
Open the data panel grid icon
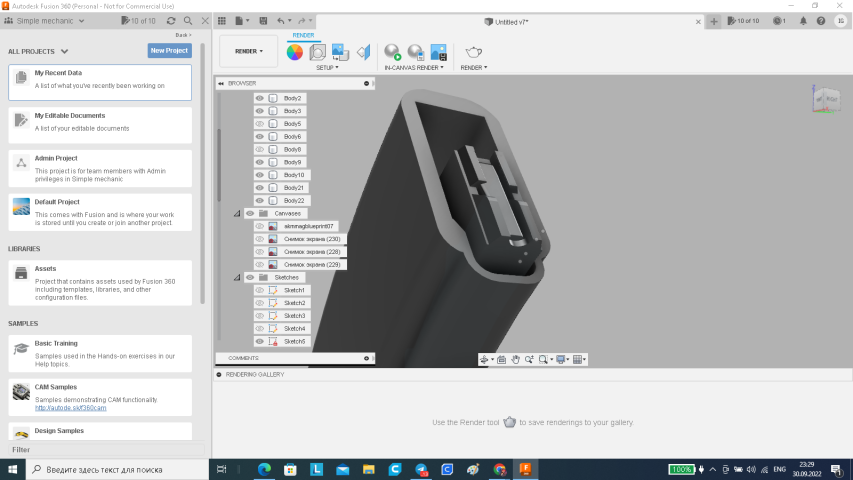222,21
